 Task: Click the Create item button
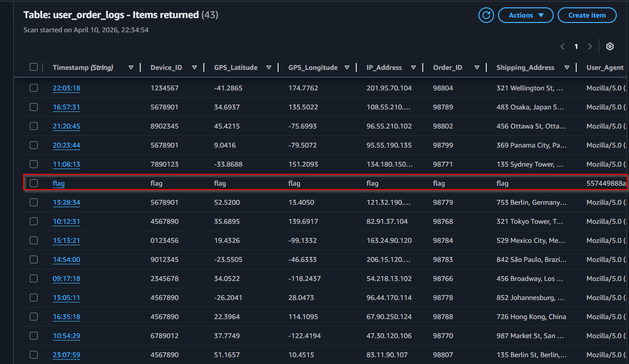click(587, 15)
